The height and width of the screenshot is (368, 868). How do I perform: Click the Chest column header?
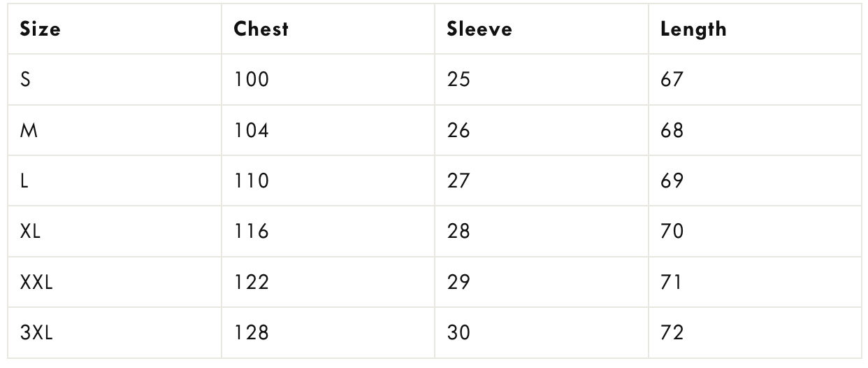(261, 29)
